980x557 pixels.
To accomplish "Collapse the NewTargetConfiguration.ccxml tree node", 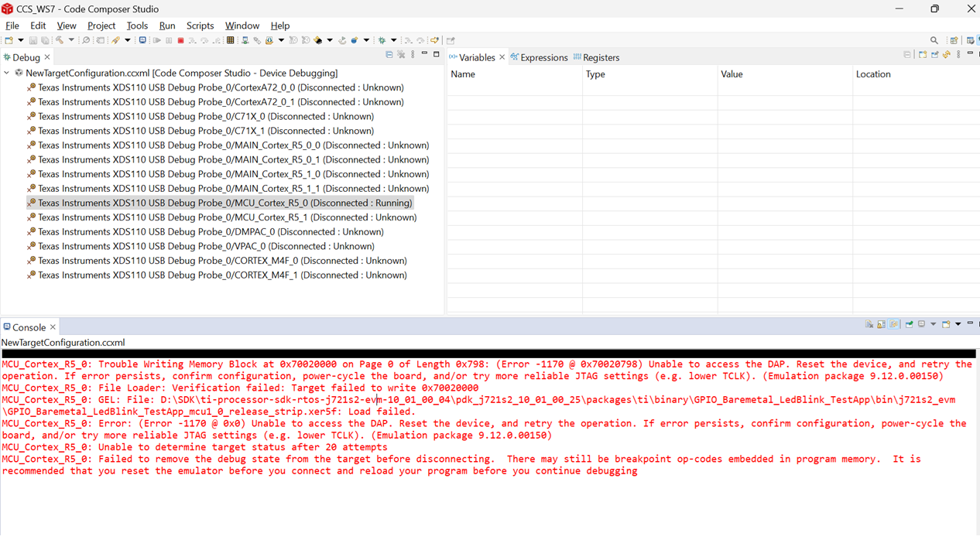I will click(7, 73).
